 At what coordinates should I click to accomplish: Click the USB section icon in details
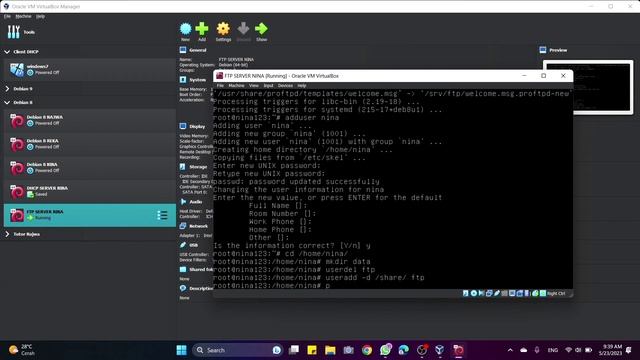pos(183,245)
